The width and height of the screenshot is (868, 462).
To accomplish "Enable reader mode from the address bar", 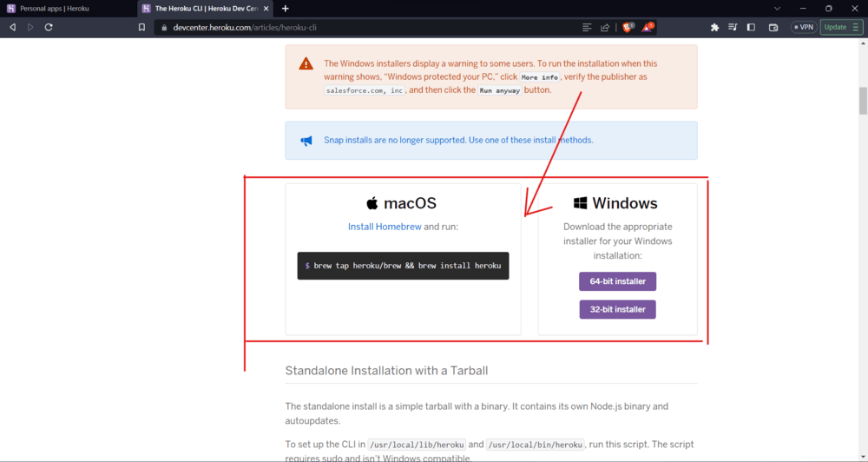I will (587, 27).
